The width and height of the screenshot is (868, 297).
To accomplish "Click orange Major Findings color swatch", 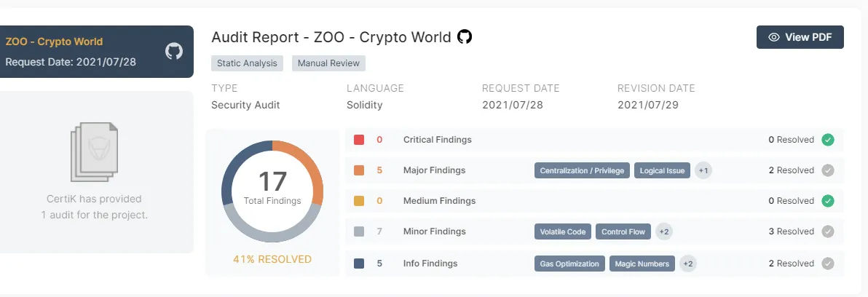I will (x=359, y=170).
